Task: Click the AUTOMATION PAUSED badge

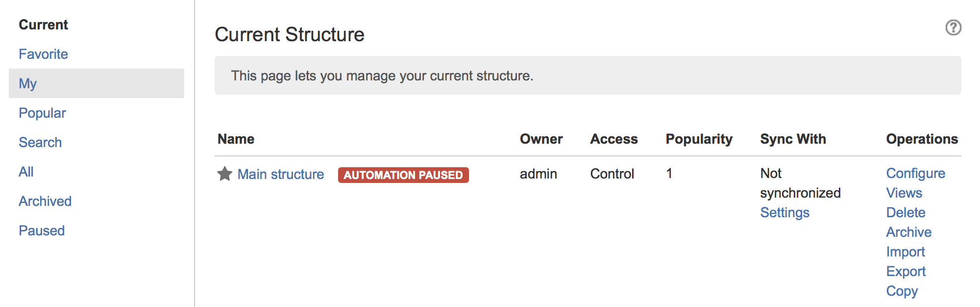Action: click(x=403, y=175)
